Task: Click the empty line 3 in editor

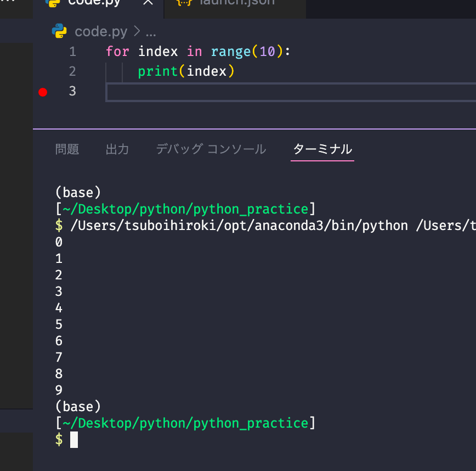Action: tap(291, 92)
